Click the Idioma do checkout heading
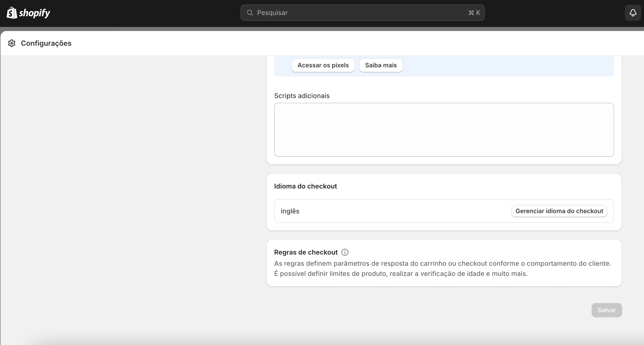The width and height of the screenshot is (644, 345). click(x=305, y=186)
